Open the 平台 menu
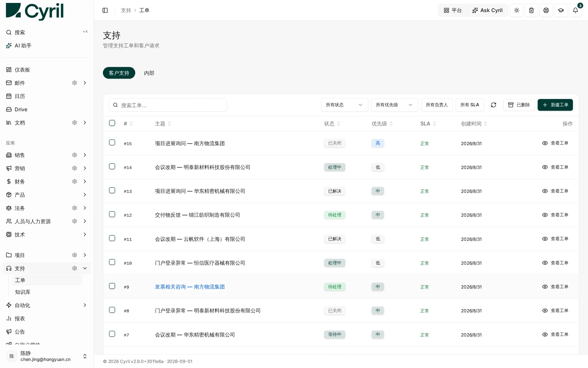This screenshot has width=588, height=368. click(453, 10)
